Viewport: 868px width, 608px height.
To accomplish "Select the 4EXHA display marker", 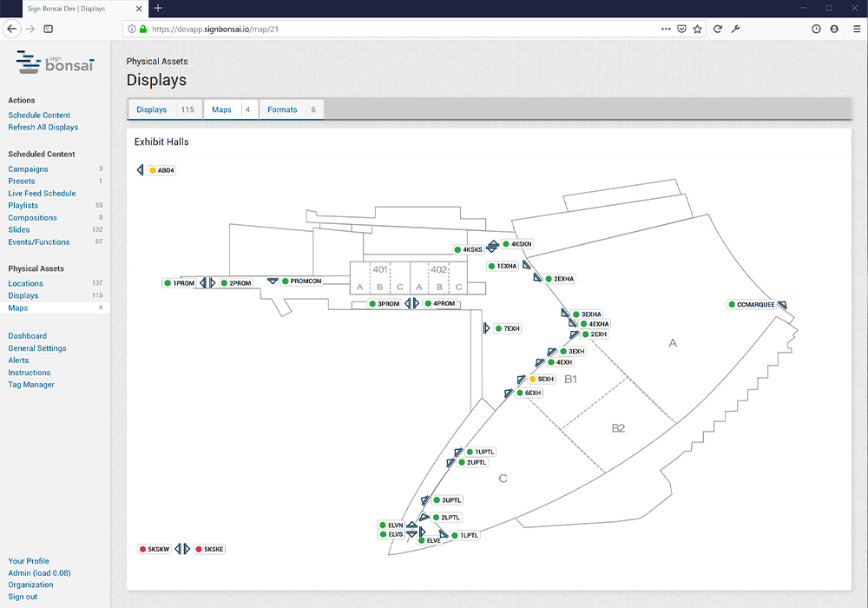I will point(595,325).
